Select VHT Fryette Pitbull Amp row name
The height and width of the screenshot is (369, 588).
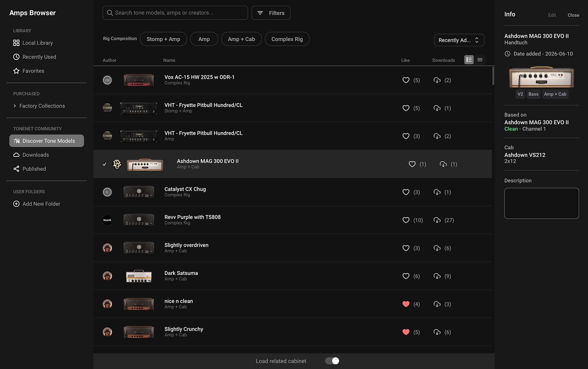pyautogui.click(x=204, y=133)
